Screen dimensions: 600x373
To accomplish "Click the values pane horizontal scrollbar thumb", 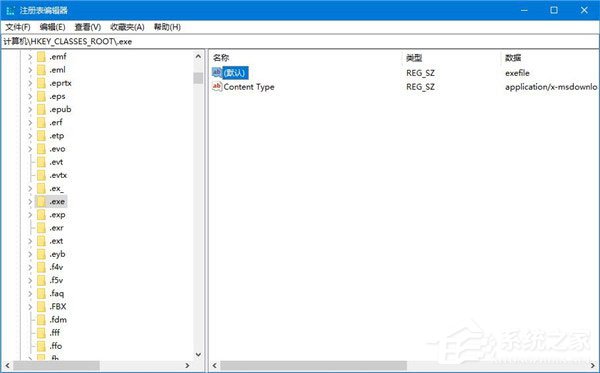I will (313, 366).
